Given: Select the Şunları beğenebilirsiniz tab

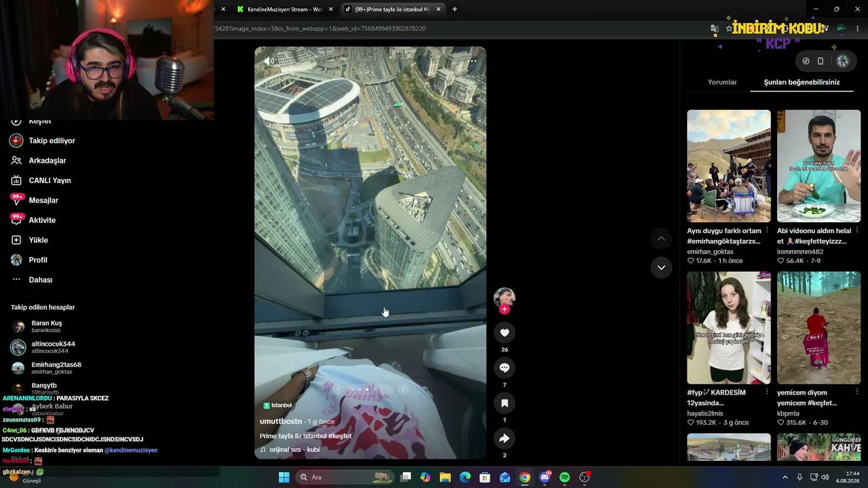Looking at the screenshot, I should pyautogui.click(x=802, y=82).
